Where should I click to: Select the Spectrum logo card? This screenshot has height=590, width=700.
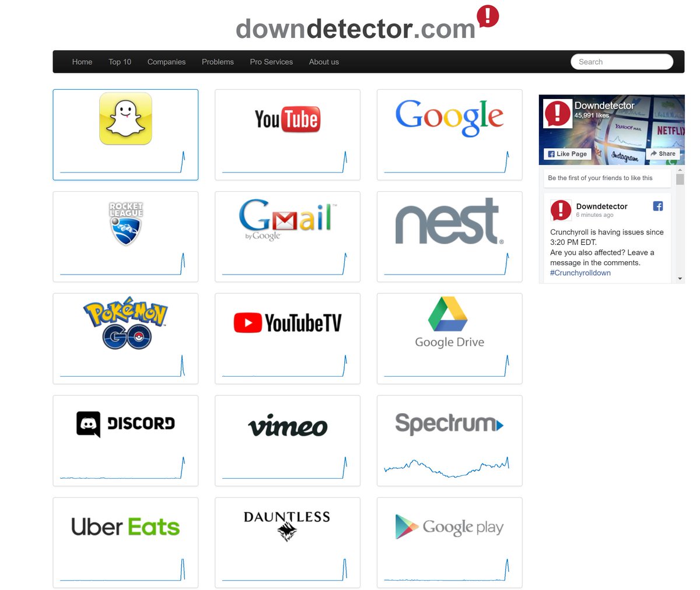450,441
